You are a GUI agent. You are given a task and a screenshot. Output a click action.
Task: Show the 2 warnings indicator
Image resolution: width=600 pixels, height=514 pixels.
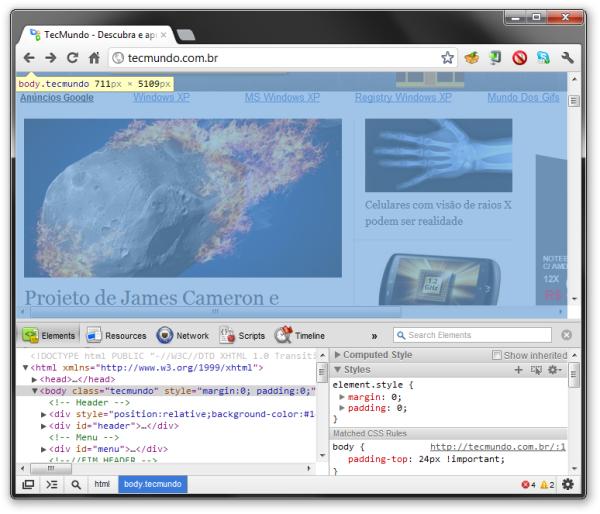[x=547, y=485]
